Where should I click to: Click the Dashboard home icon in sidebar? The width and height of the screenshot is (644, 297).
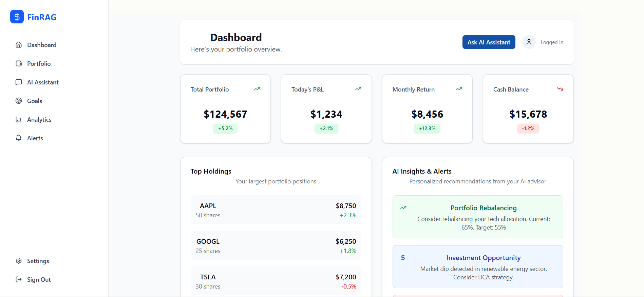click(x=19, y=45)
